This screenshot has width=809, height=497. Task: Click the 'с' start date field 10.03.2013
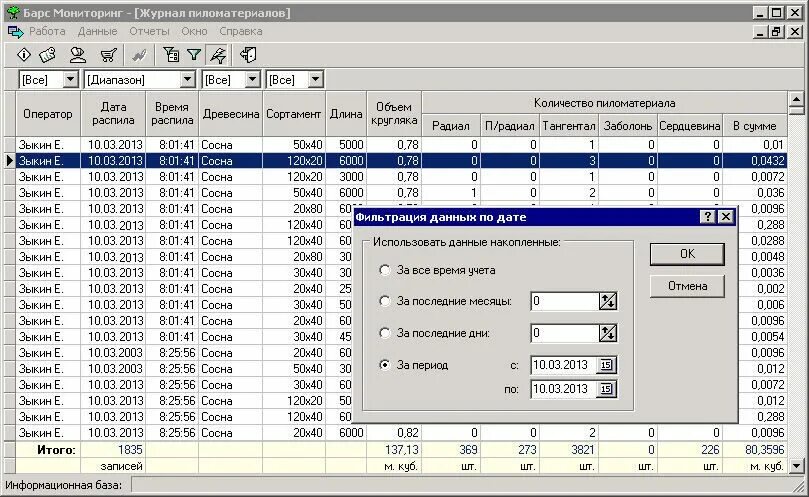click(563, 365)
